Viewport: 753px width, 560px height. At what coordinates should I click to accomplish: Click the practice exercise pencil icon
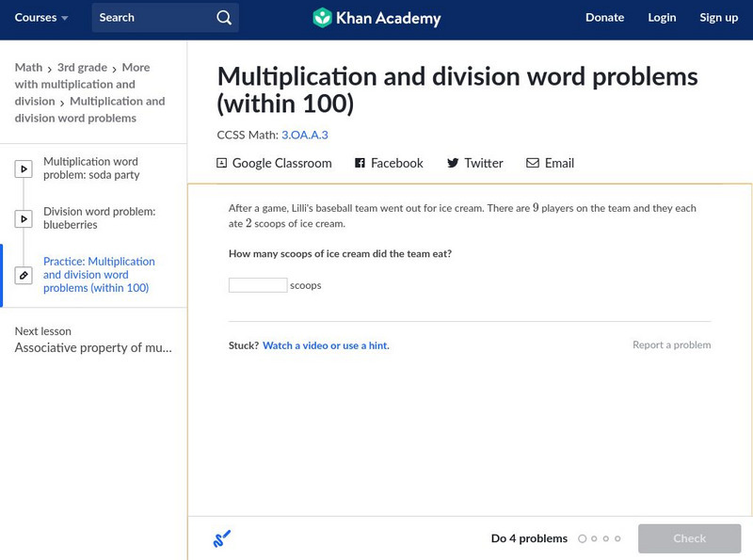[24, 276]
